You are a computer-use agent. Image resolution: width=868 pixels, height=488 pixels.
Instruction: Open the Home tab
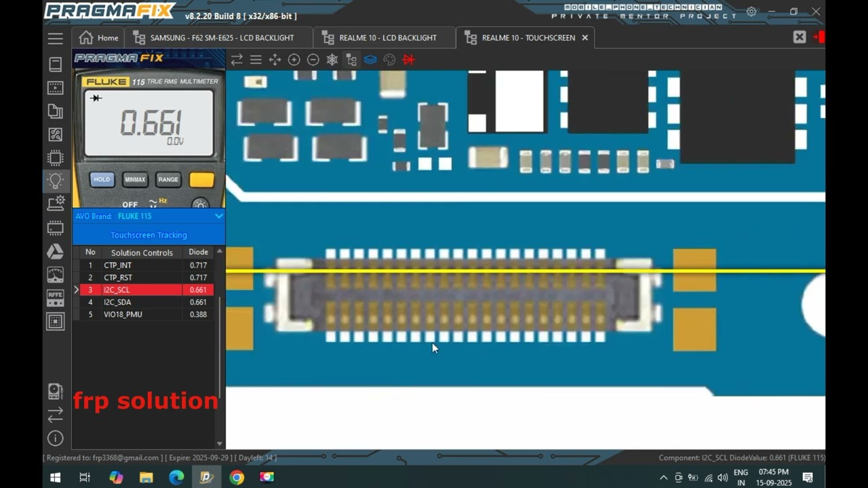point(98,38)
